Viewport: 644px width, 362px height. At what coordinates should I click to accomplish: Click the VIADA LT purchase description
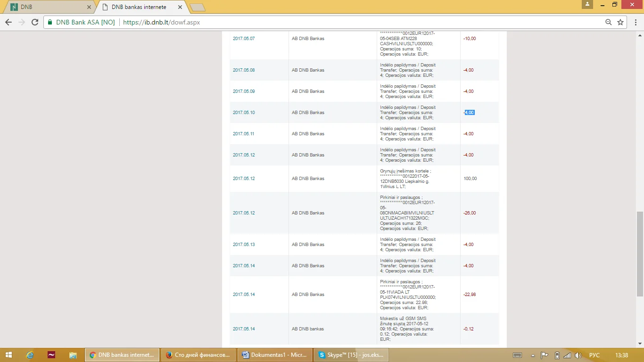click(x=408, y=295)
